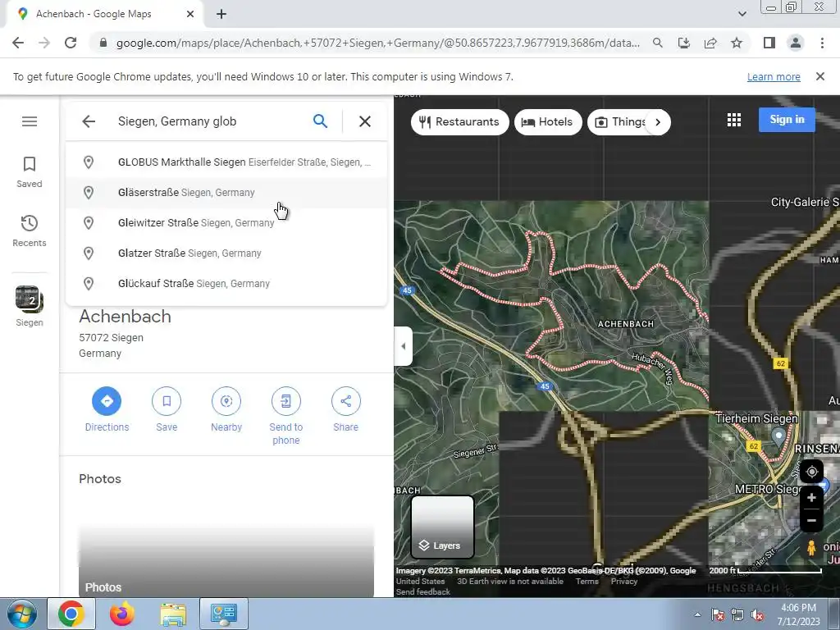Install app from address bar icon
This screenshot has height=630, width=840.
tap(684, 43)
